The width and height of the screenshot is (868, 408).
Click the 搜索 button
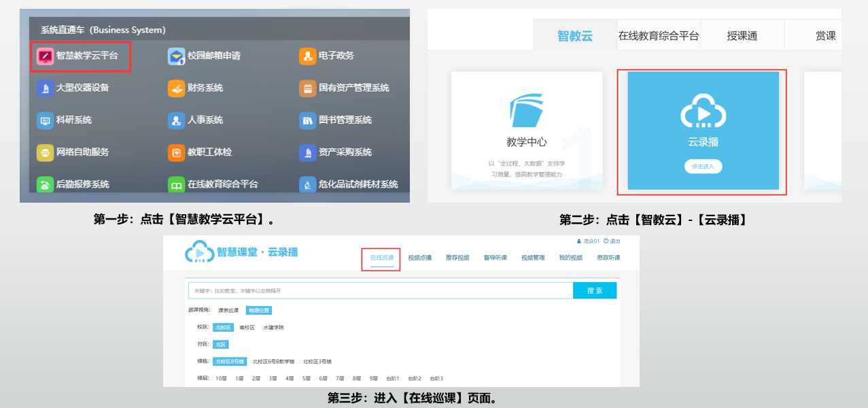(594, 290)
